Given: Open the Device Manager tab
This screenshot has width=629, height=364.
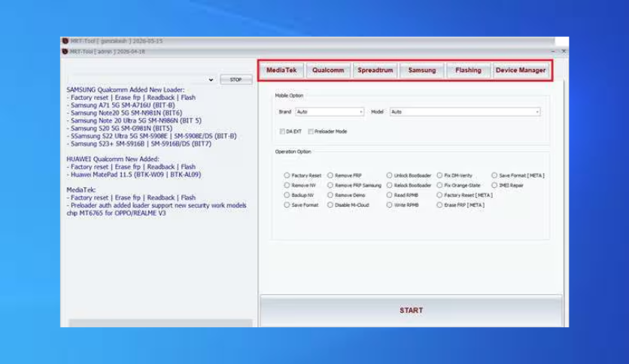Looking at the screenshot, I should pos(521,70).
